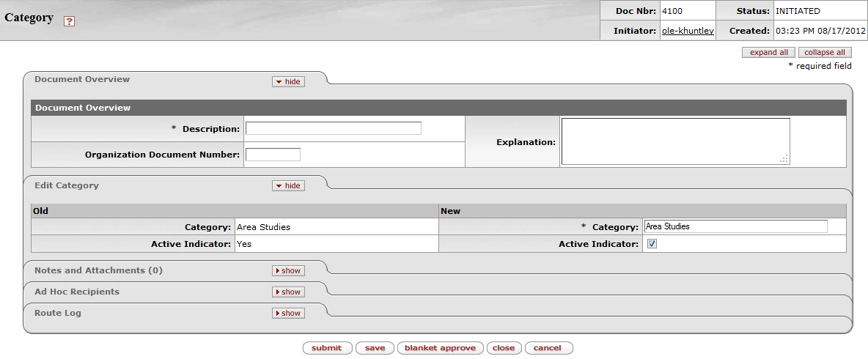
Task: Show the Notes and Attachments section
Action: tap(288, 270)
